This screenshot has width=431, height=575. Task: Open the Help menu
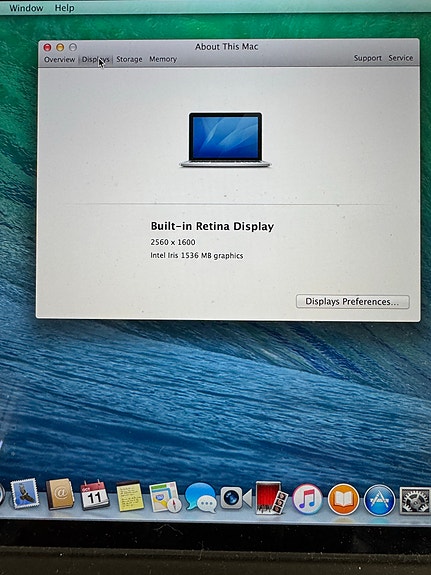65,8
